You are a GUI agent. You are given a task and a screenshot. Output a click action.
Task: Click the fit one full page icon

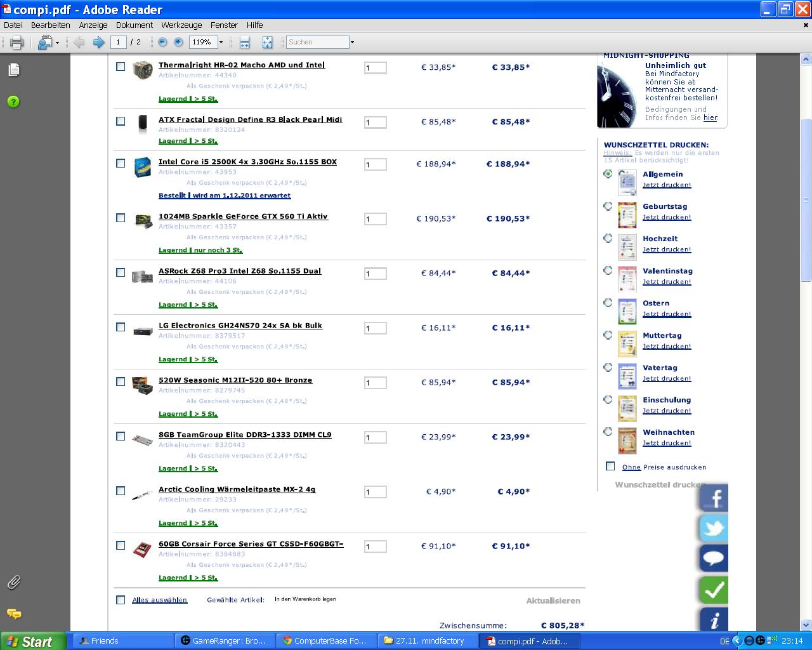(x=267, y=43)
